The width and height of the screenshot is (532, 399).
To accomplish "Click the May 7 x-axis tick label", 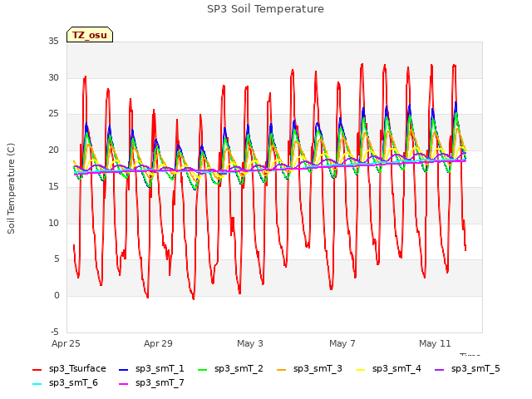I will tap(342, 343).
